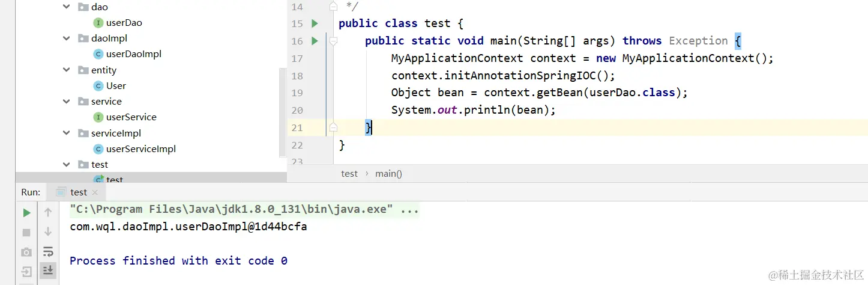Select the service folder icon

[83, 102]
